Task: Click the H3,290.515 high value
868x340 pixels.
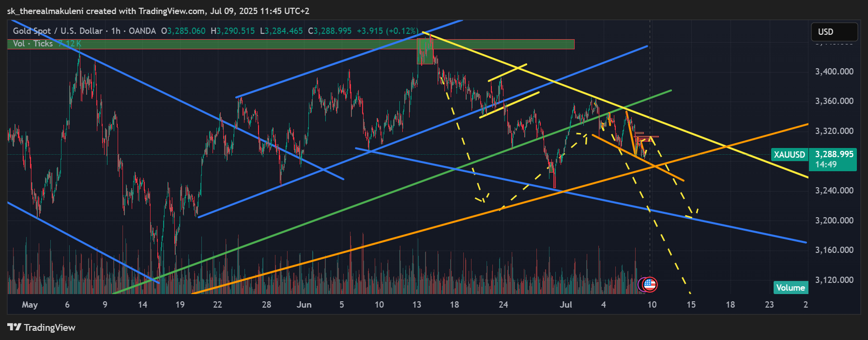Action: pos(232,31)
